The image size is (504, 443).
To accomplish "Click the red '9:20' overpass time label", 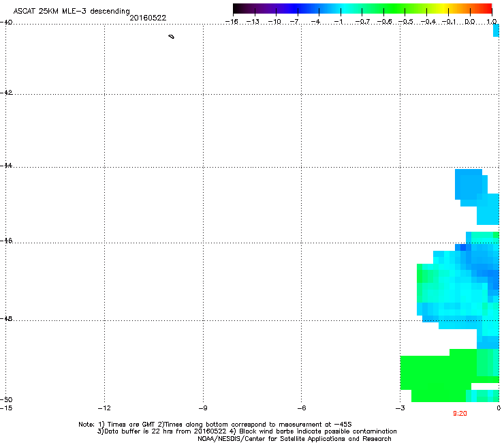I will click(460, 414).
